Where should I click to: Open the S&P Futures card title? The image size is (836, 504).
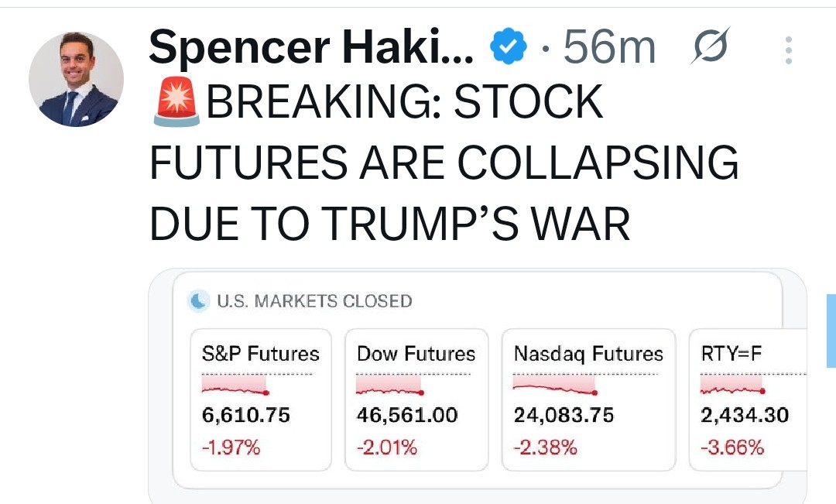(x=260, y=354)
